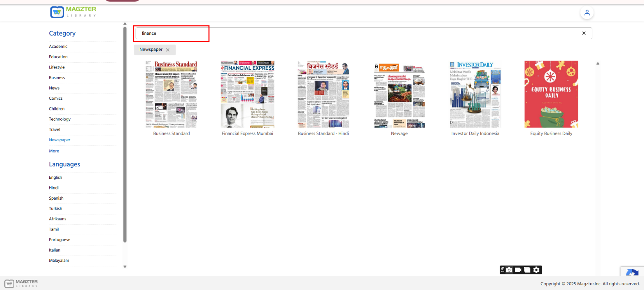
Task: Open Financial Express Mumbai cover
Action: pos(247,94)
